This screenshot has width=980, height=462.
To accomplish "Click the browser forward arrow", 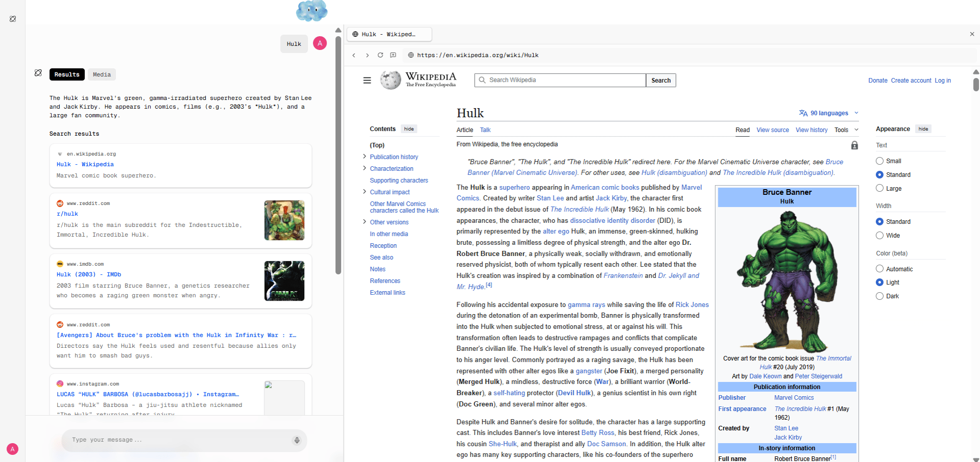I will click(367, 55).
